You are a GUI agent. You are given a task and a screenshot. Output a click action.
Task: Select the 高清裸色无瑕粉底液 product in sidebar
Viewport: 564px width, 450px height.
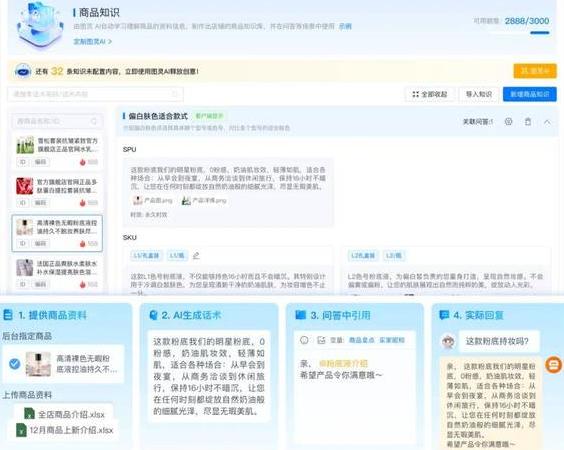(x=57, y=233)
